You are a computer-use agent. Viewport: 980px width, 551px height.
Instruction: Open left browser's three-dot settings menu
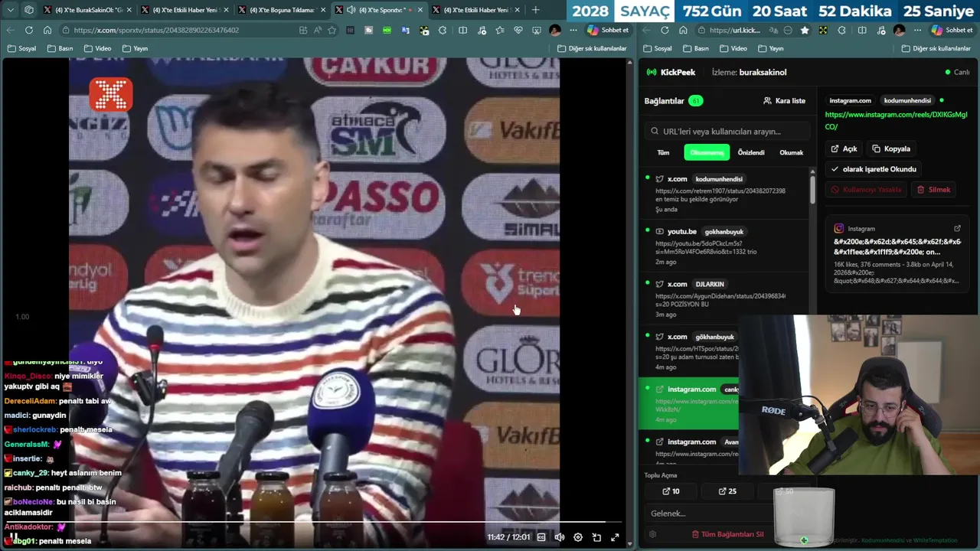pos(573,30)
